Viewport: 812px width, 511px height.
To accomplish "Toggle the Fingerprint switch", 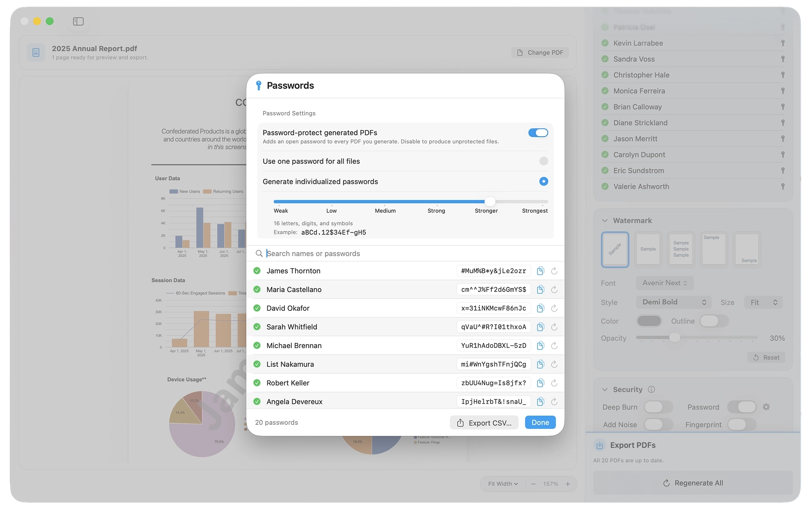I will [742, 424].
